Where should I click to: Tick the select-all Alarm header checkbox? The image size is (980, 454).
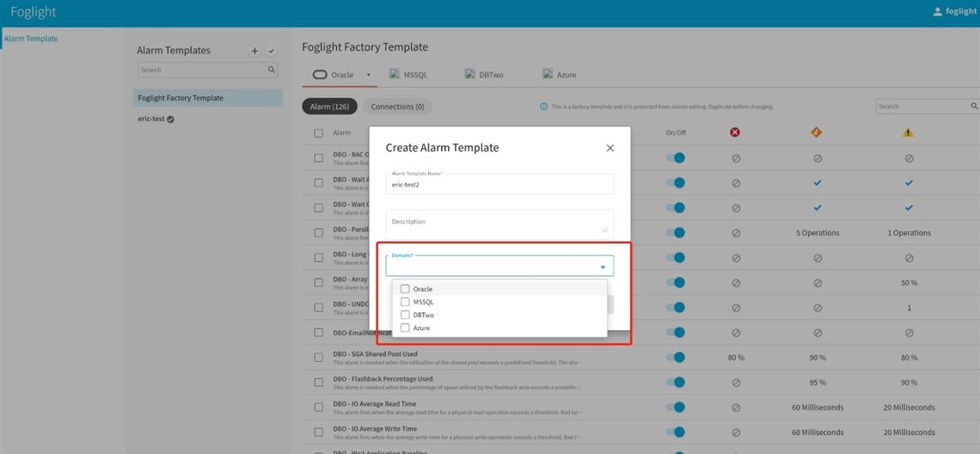pyautogui.click(x=319, y=132)
